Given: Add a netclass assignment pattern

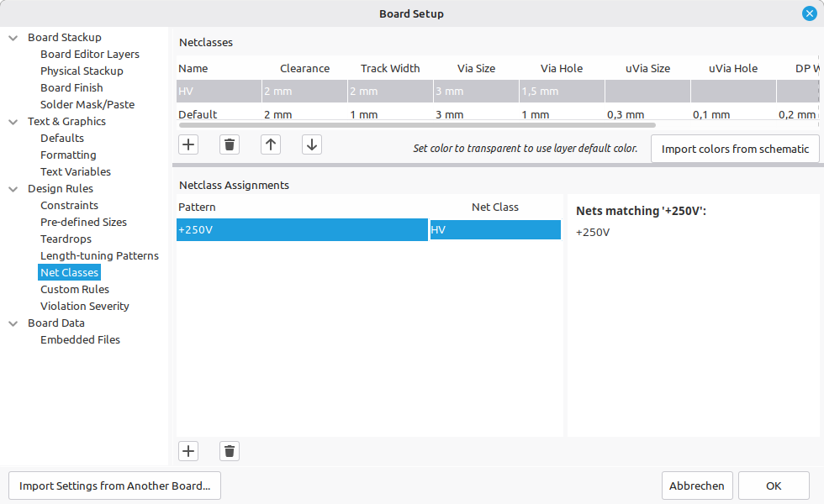Looking at the screenshot, I should [x=188, y=451].
